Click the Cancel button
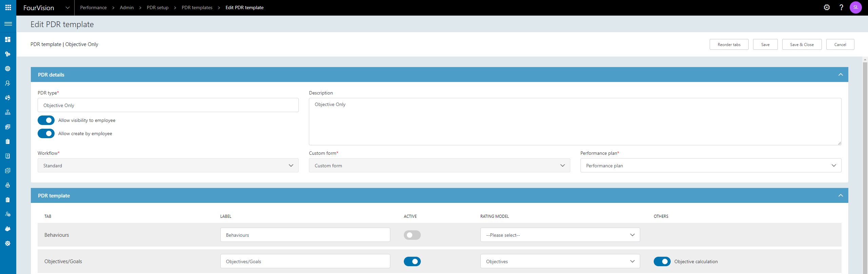868x274 pixels. click(x=840, y=44)
